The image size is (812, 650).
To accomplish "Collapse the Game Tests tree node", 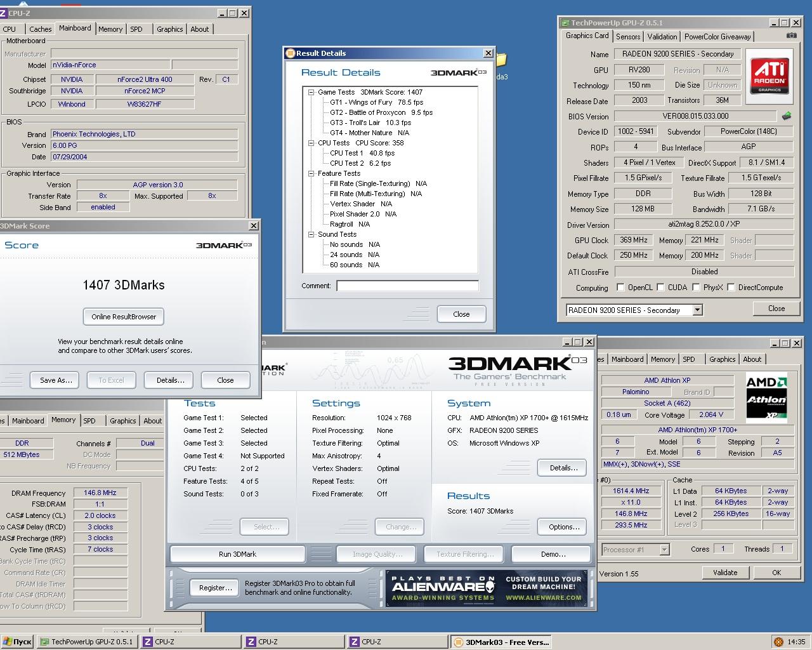I will [311, 92].
